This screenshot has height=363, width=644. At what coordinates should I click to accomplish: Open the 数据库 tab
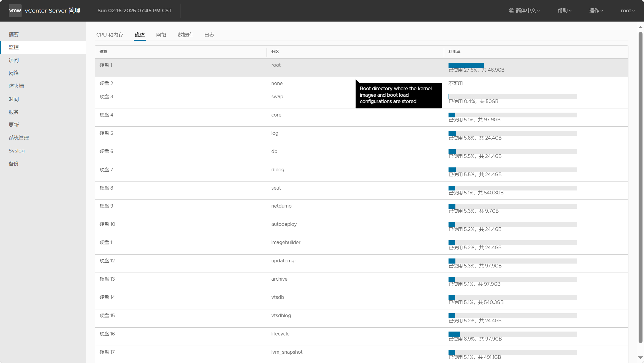[185, 35]
